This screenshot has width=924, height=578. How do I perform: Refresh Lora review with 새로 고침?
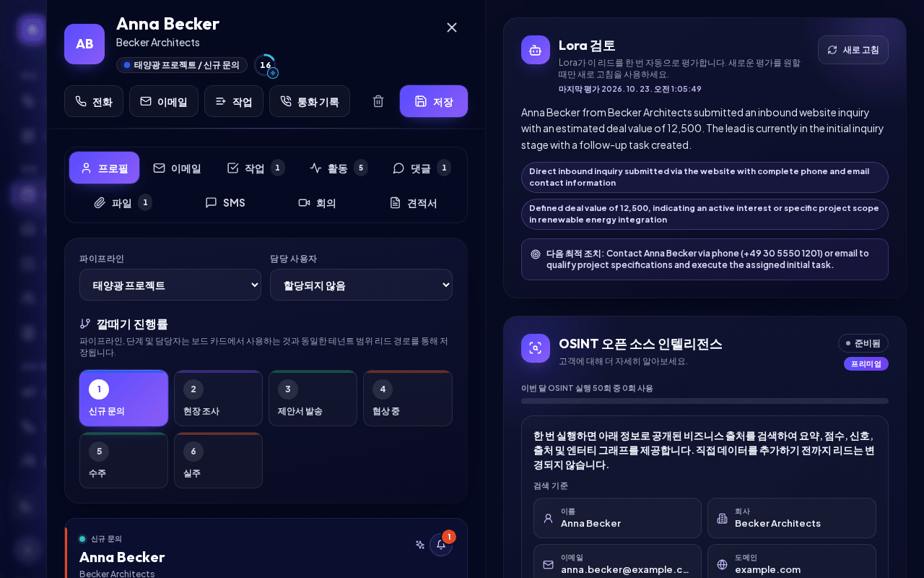click(853, 50)
